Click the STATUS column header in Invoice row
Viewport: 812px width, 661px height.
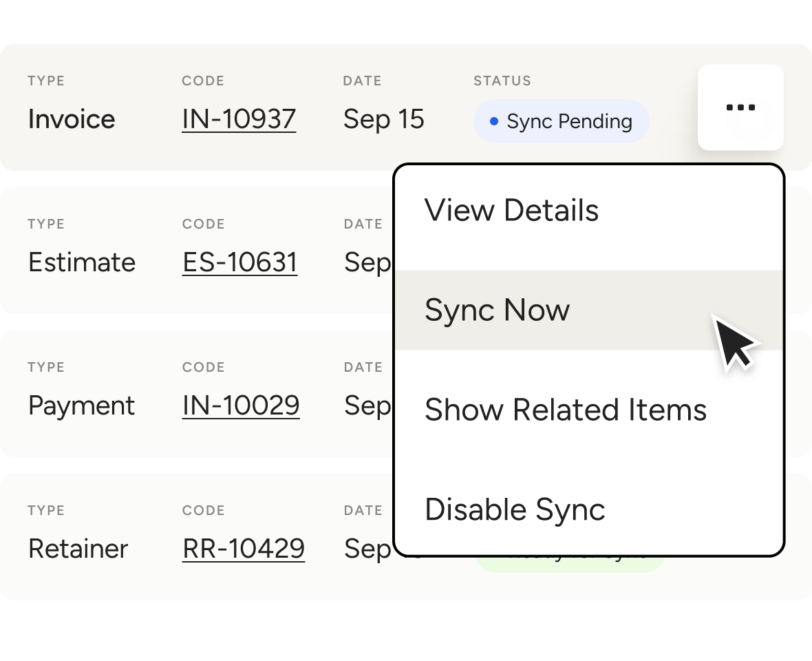(x=502, y=81)
